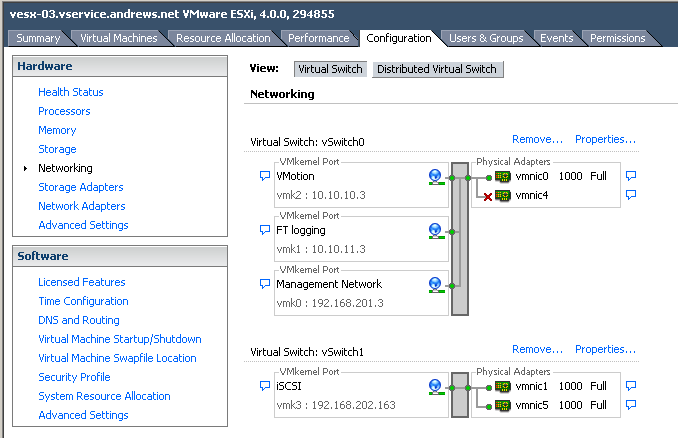The width and height of the screenshot is (678, 438).
Task: Open Hardware Advanced Settings link
Action: click(83, 225)
